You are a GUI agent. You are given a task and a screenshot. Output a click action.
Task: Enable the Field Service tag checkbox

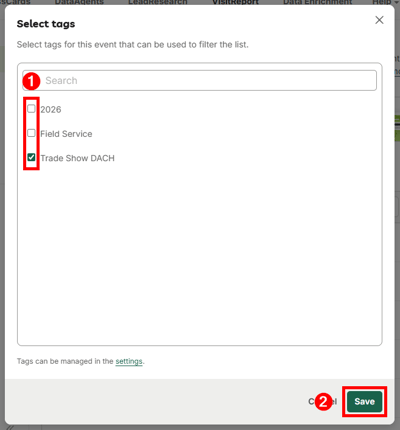tap(31, 133)
